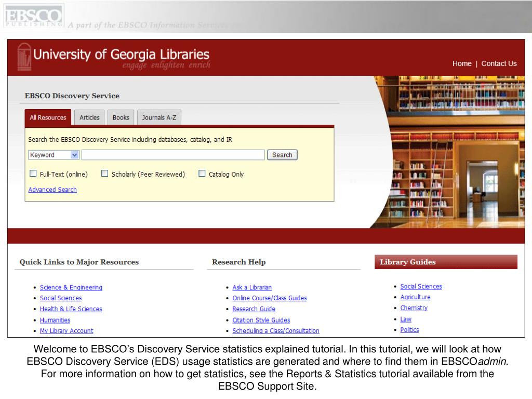Click the EBSCO Publishing logo

tap(34, 16)
